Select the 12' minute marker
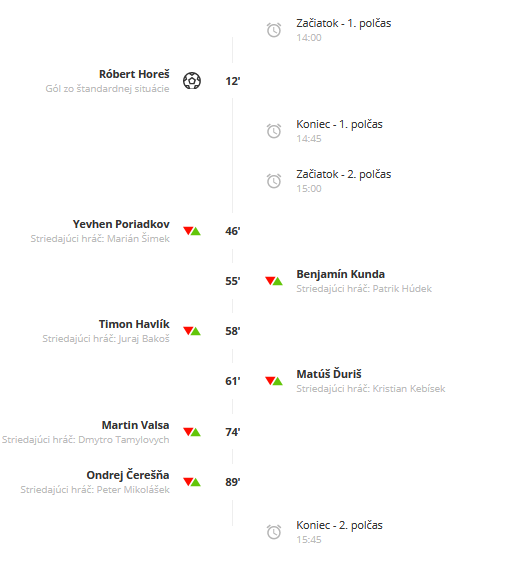This screenshot has height=561, width=513. coord(233,81)
